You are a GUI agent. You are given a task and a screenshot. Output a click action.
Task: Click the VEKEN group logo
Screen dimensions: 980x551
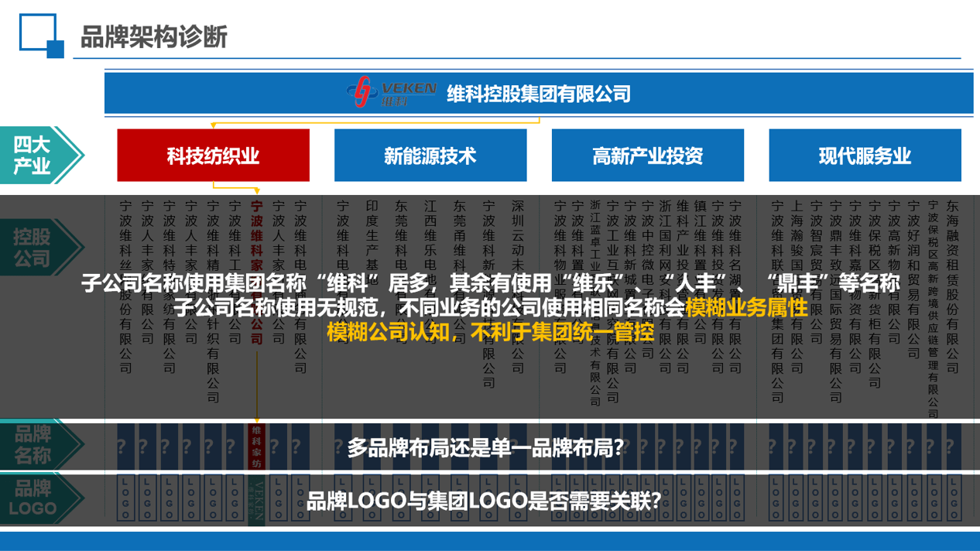click(392, 93)
